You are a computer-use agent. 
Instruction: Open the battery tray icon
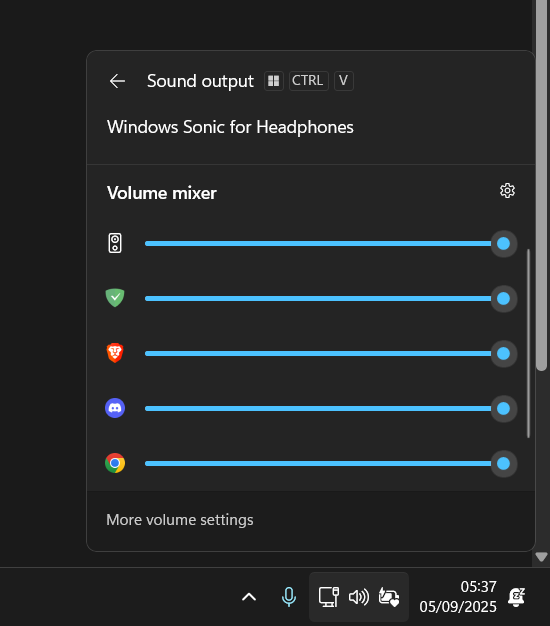point(389,597)
